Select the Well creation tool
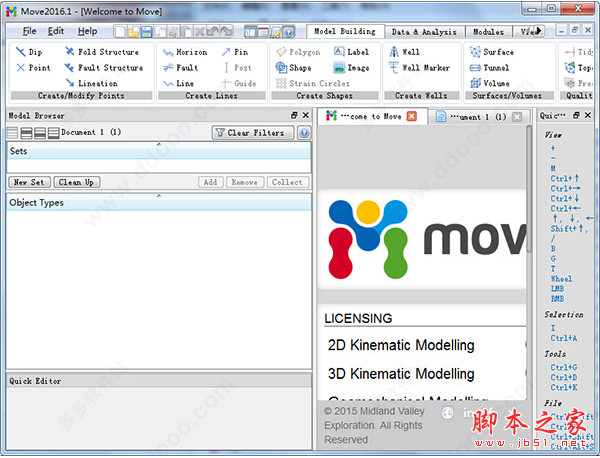The width and height of the screenshot is (600, 458). [x=404, y=52]
